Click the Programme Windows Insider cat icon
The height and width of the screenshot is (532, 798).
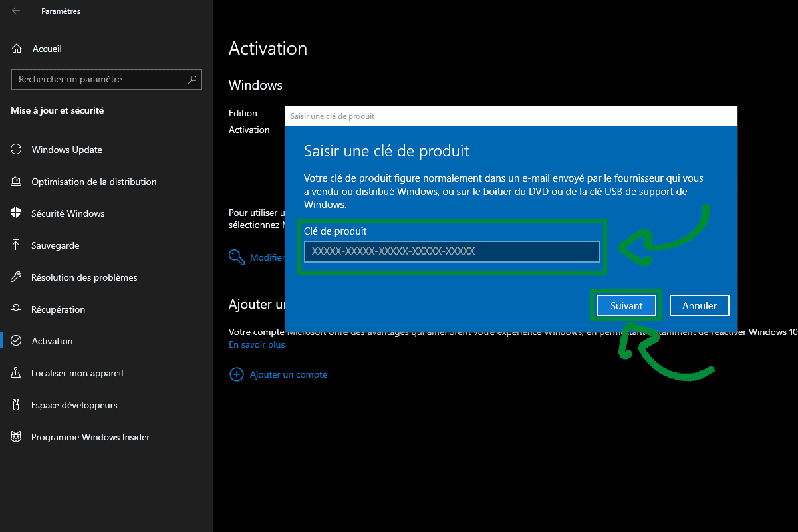click(x=16, y=437)
